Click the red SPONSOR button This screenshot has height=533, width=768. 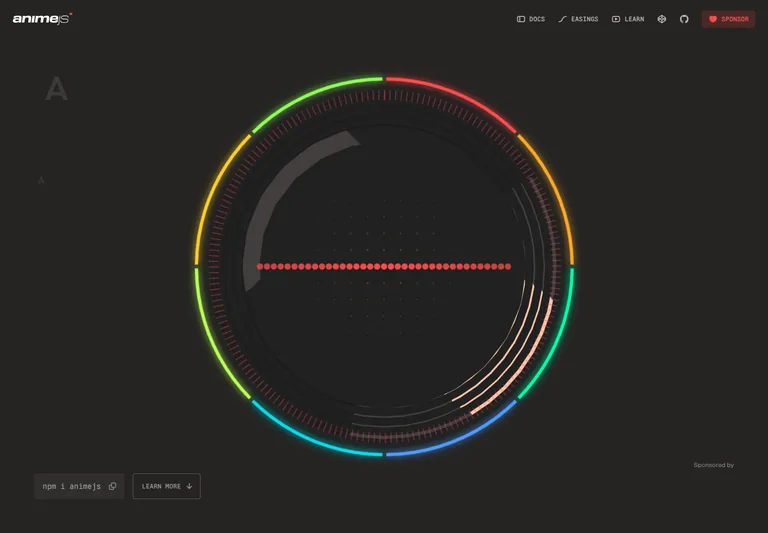click(728, 19)
